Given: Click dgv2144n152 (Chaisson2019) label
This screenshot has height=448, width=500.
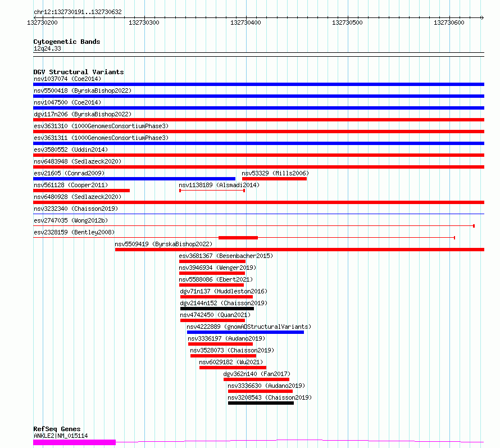Looking at the screenshot, I should [x=224, y=303].
